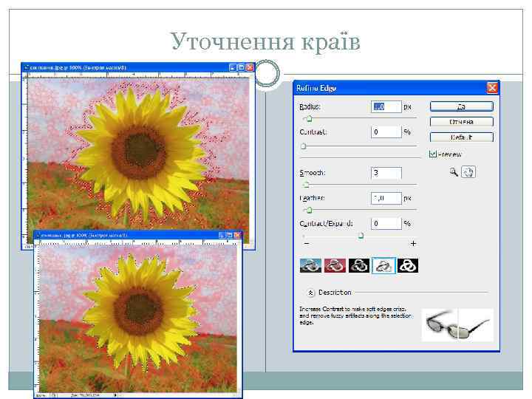Click the glasses preview thumbnail
The width and height of the screenshot is (532, 399).
coord(457,324)
